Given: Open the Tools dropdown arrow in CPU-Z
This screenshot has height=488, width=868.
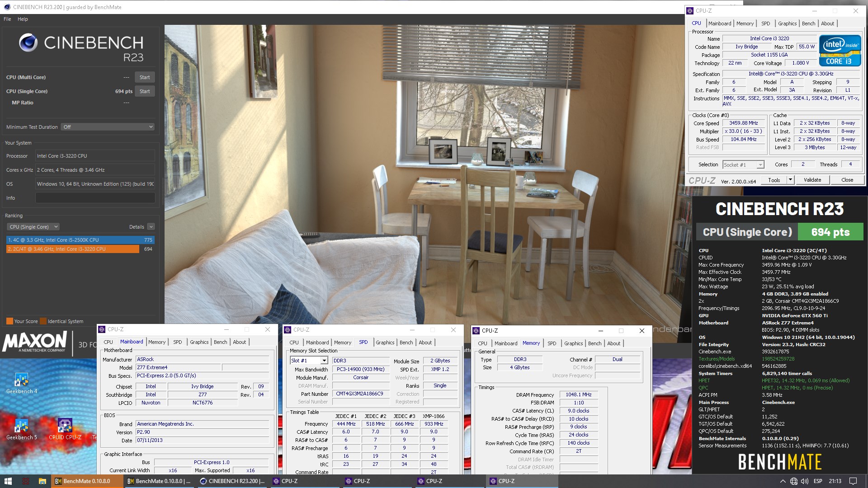Looking at the screenshot, I should (790, 180).
